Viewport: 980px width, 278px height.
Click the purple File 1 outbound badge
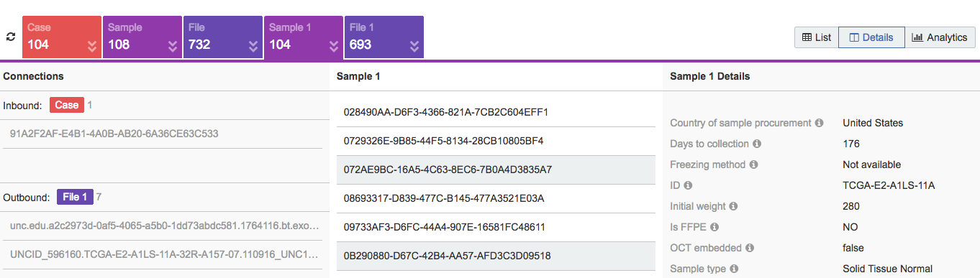[x=75, y=197]
